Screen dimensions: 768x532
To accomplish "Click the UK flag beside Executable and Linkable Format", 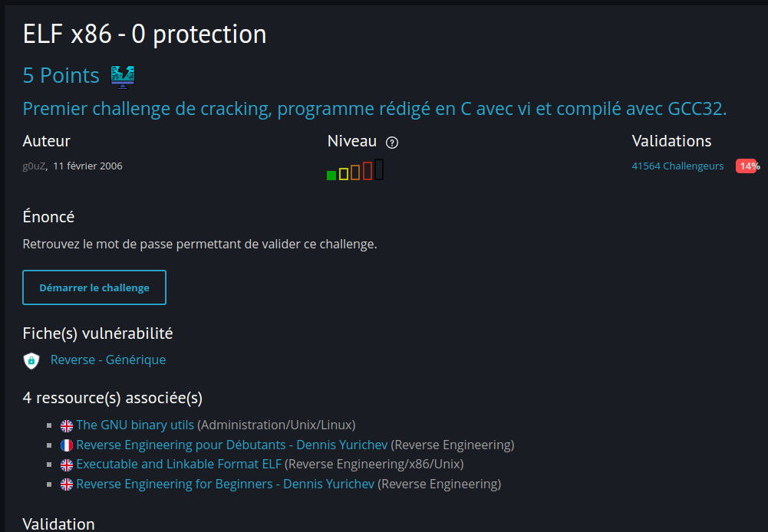I will (x=67, y=465).
